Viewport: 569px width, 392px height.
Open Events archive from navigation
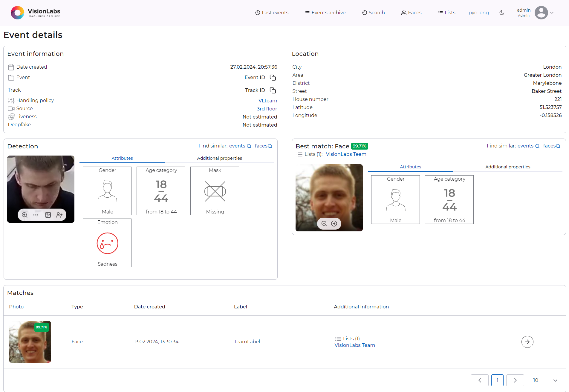click(325, 13)
